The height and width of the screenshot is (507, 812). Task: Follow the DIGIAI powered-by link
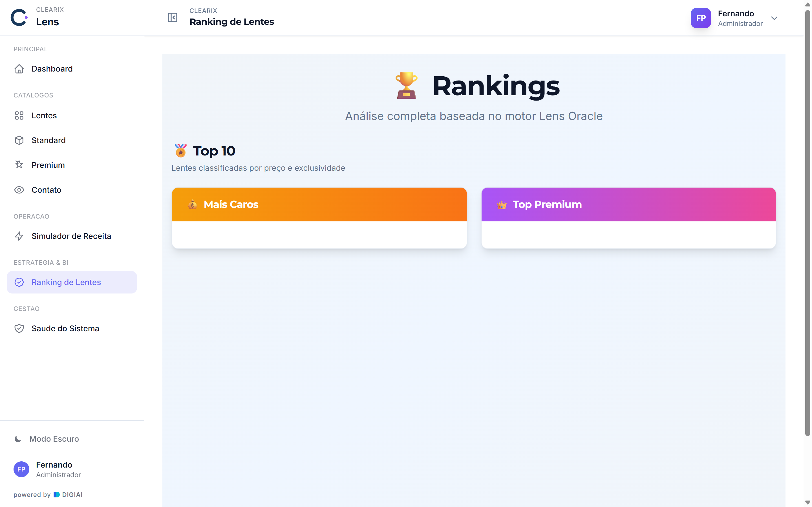68,495
